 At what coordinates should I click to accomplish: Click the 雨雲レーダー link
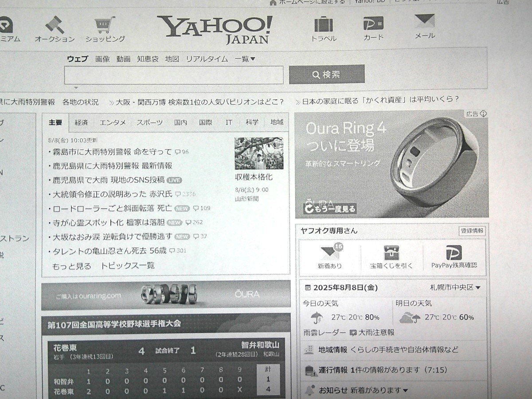[325, 332]
